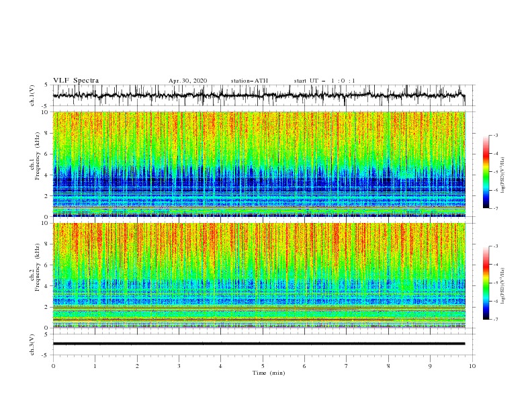
Task: Click the "1" tick on the time axis
Action: (95, 366)
